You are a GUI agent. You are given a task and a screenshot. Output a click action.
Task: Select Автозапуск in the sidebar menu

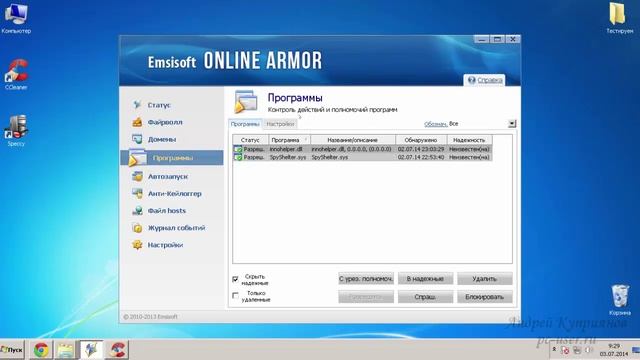[x=168, y=176]
